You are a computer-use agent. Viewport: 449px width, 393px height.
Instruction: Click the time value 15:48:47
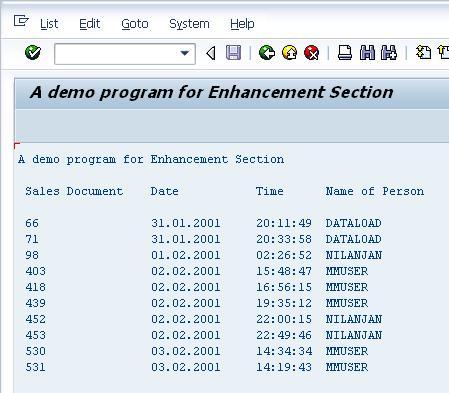pos(284,271)
